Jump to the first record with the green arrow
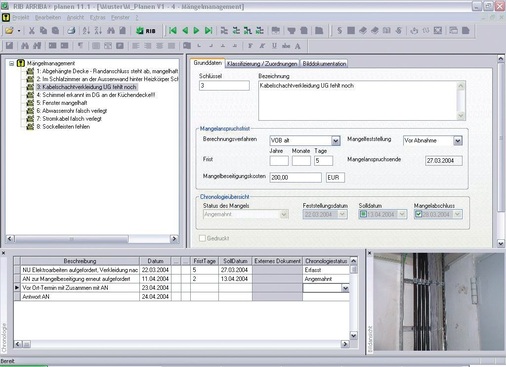The height and width of the screenshot is (367, 506). point(173,31)
